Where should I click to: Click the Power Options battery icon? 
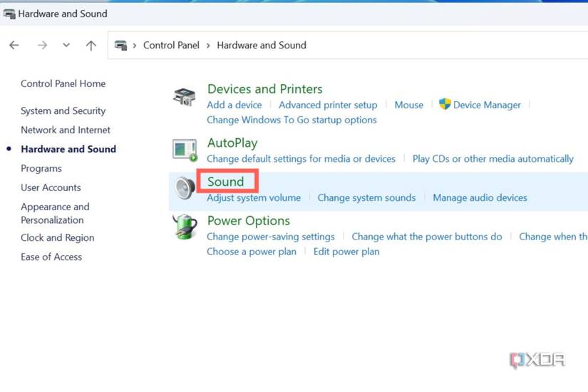[185, 227]
